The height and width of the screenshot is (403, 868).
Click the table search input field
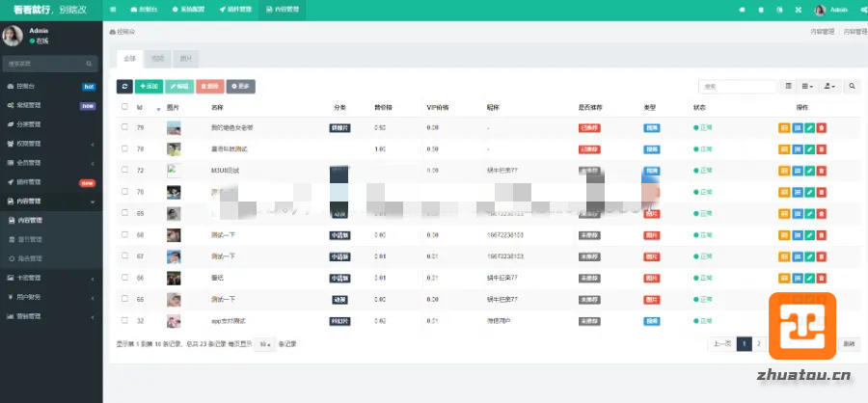pos(737,87)
